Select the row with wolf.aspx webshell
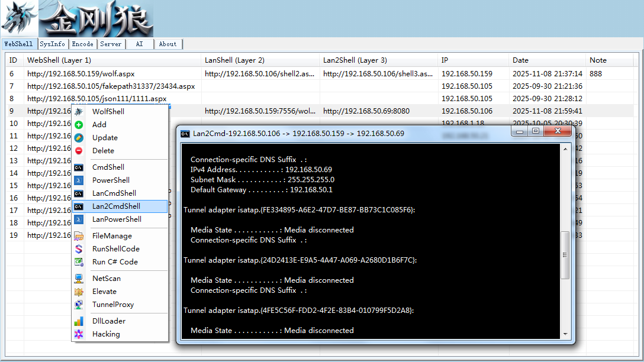This screenshot has height=362, width=644. pyautogui.click(x=319, y=73)
